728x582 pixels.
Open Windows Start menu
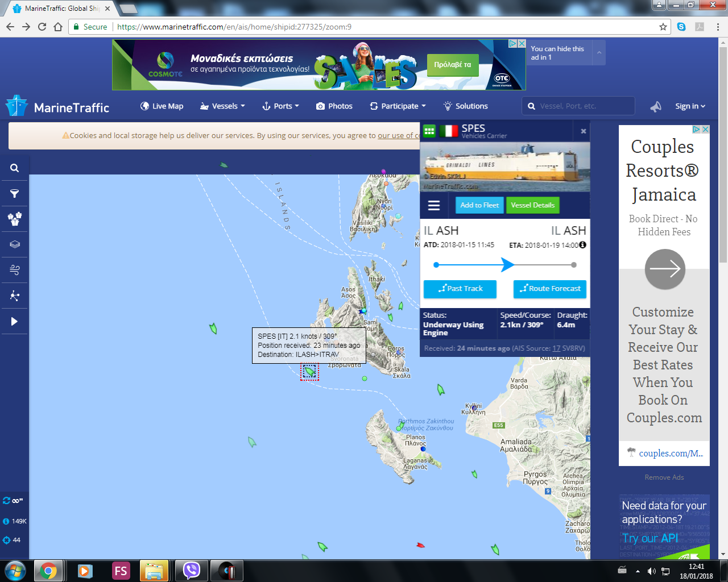tap(15, 571)
